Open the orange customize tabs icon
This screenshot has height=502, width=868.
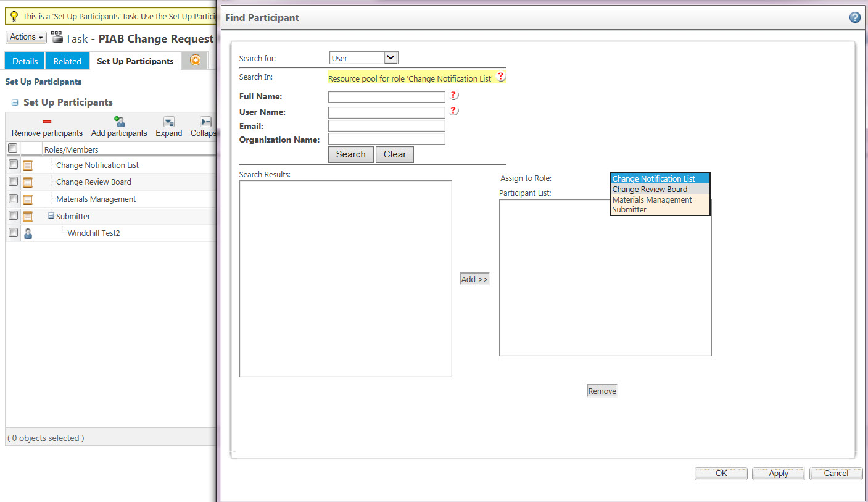tap(196, 60)
